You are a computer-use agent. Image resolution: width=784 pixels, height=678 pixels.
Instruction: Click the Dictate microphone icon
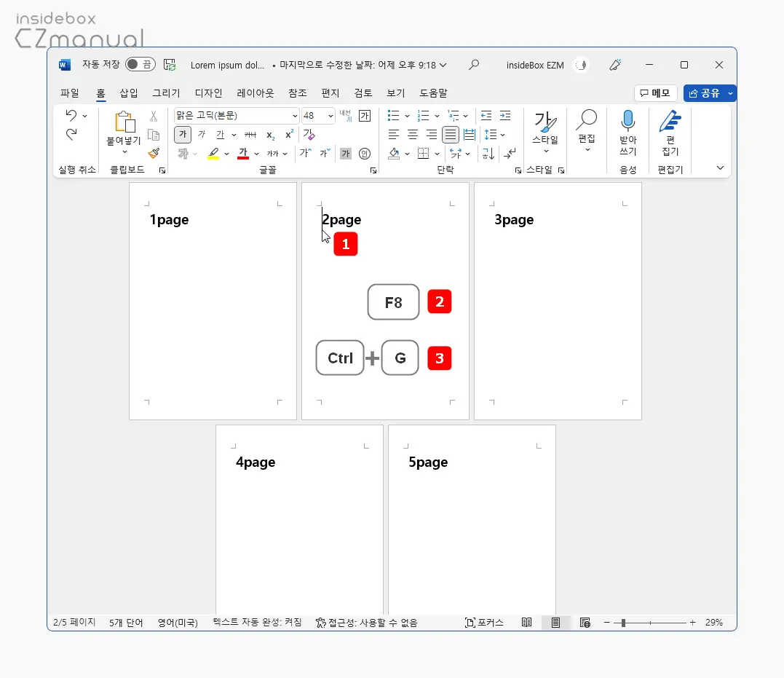pos(628,121)
